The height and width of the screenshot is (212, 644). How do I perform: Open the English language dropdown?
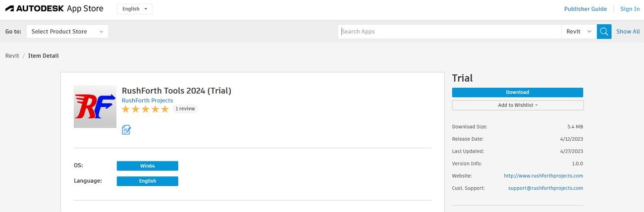tap(135, 9)
